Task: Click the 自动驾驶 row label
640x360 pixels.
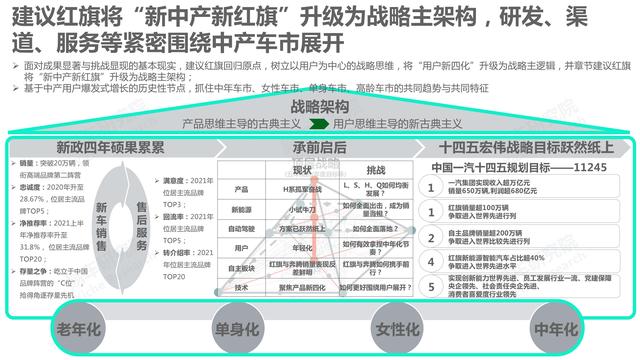Action: coord(242,229)
